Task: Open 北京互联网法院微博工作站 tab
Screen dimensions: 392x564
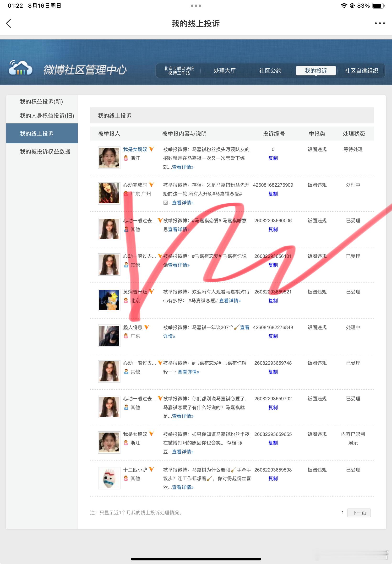Action: [179, 71]
